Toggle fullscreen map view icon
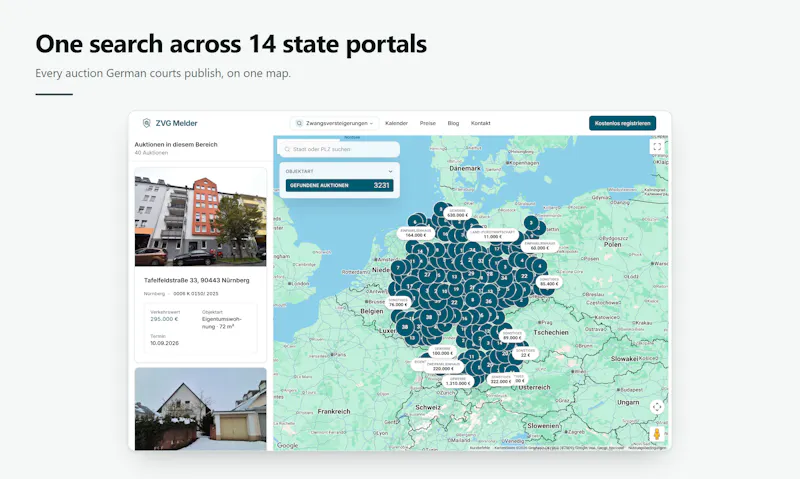The image size is (800, 479). pyautogui.click(x=657, y=146)
